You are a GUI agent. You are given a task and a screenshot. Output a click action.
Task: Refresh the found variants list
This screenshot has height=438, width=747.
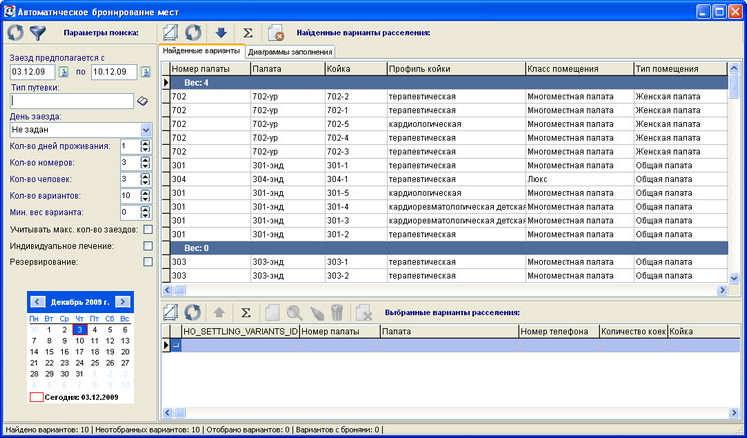coord(193,33)
